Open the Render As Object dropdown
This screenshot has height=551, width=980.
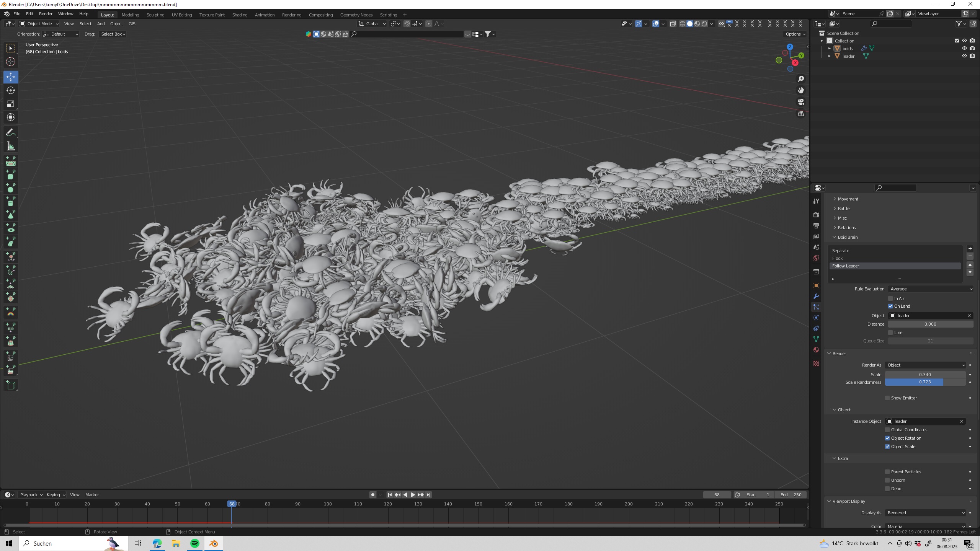click(x=925, y=365)
